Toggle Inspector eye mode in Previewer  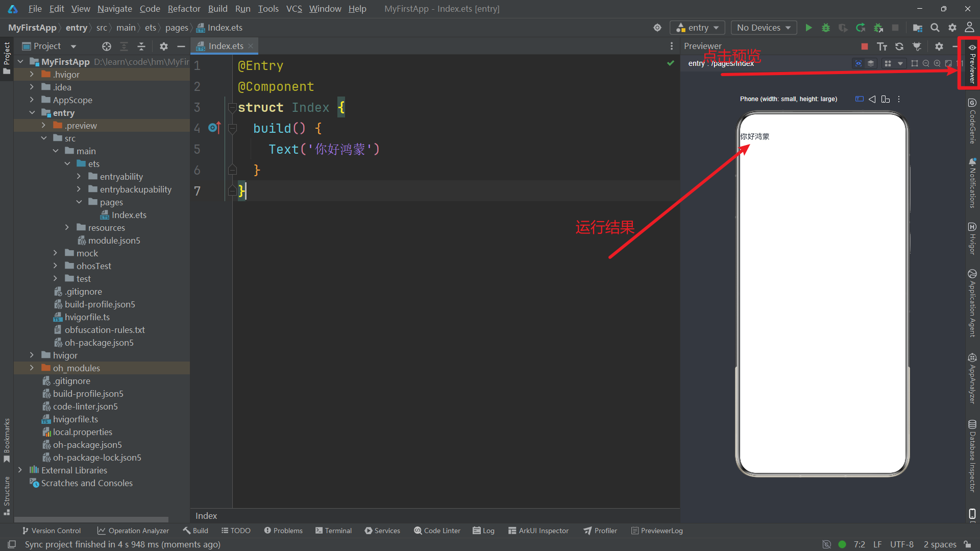tap(859, 63)
